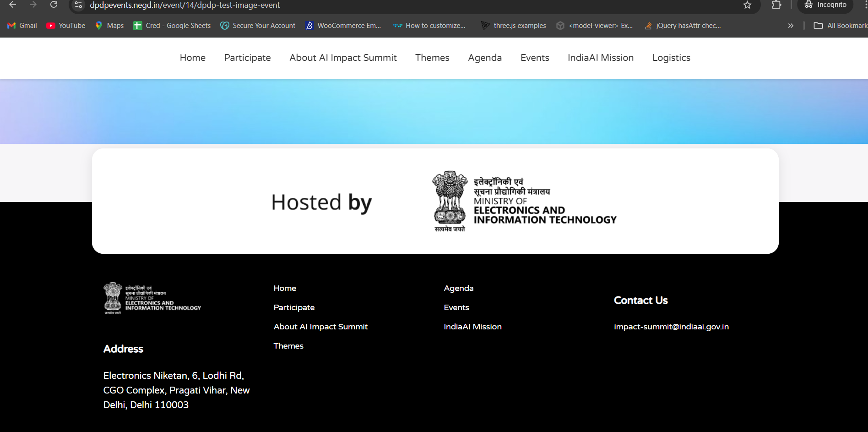Click the Electronics Niketan address text
The width and height of the screenshot is (868, 432).
[176, 390]
